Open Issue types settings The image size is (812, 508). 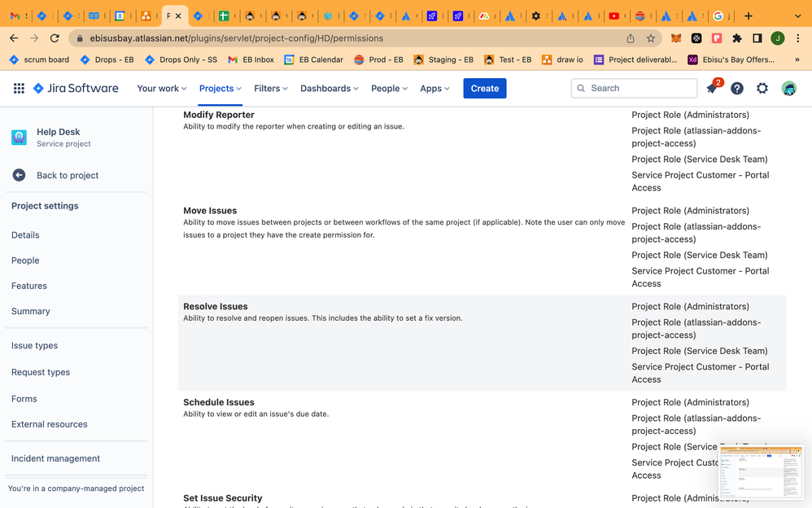[x=35, y=345]
